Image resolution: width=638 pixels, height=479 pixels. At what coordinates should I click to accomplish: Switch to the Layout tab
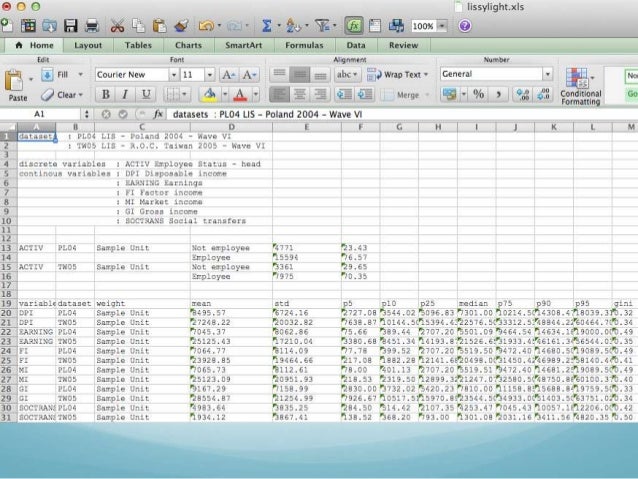pyautogui.click(x=88, y=45)
